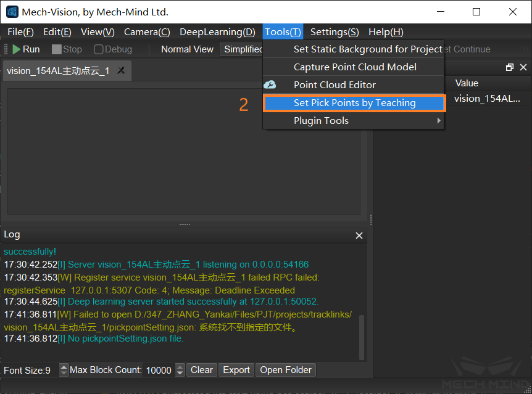
Task: Select Capture Point Cloud Model
Action: click(354, 67)
